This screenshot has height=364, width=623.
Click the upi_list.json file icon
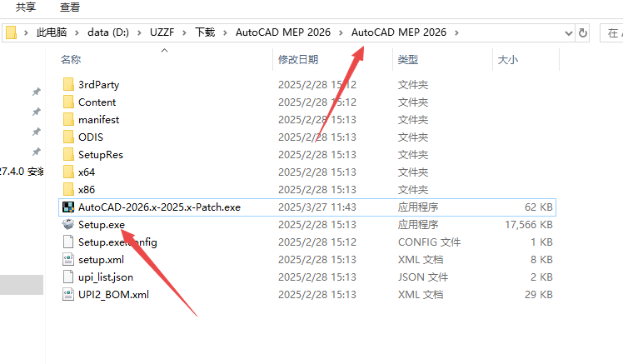pyautogui.click(x=68, y=277)
